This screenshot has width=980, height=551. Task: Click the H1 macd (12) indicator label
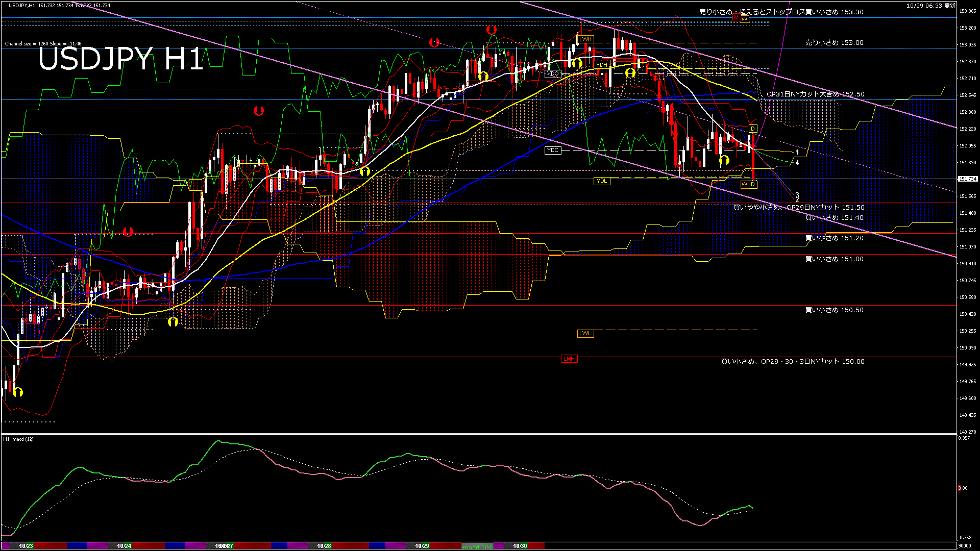coord(18,439)
